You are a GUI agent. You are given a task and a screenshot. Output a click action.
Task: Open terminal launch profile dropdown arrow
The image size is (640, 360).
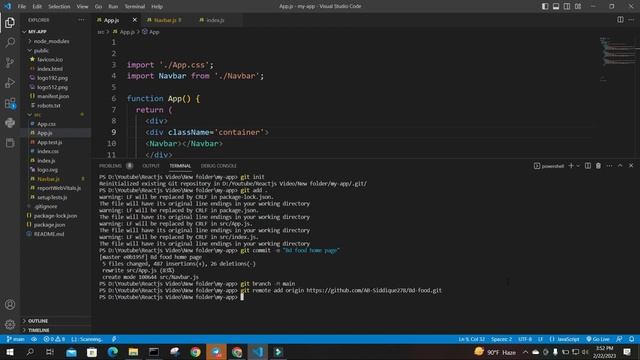(x=578, y=166)
